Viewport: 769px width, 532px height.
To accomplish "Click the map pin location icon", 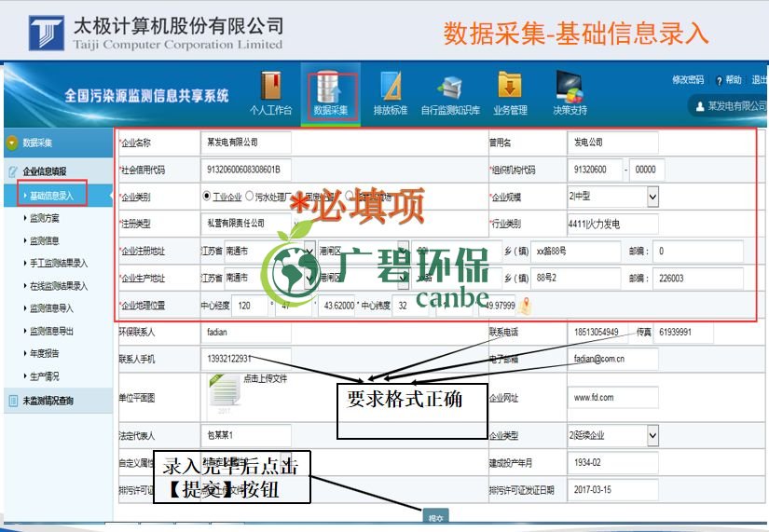I will point(527,305).
